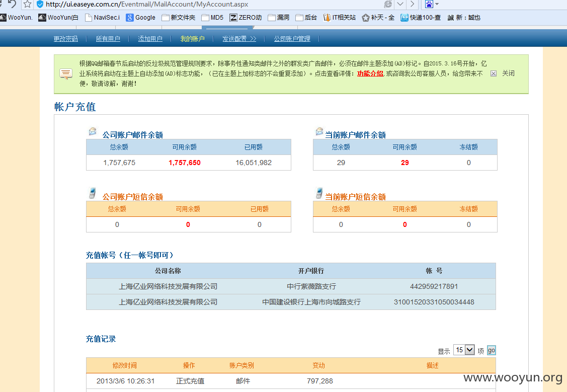This screenshot has width=567, height=392.
Task: Open the address bar dropdown arrow
Action: coord(400,4)
